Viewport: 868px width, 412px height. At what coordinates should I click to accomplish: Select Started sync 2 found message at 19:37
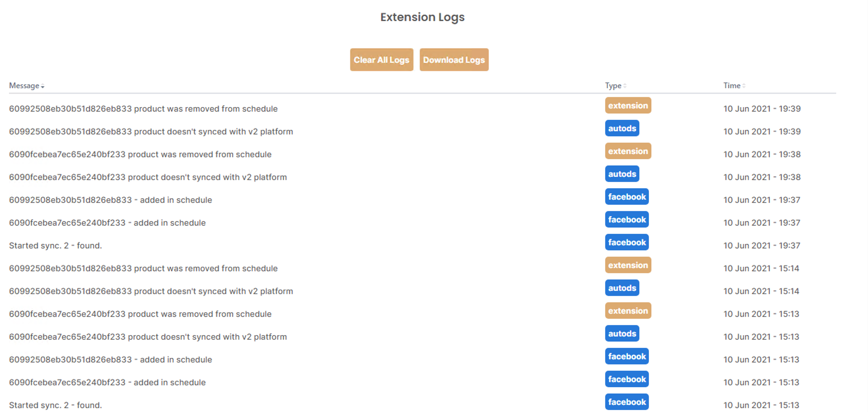[x=55, y=245]
